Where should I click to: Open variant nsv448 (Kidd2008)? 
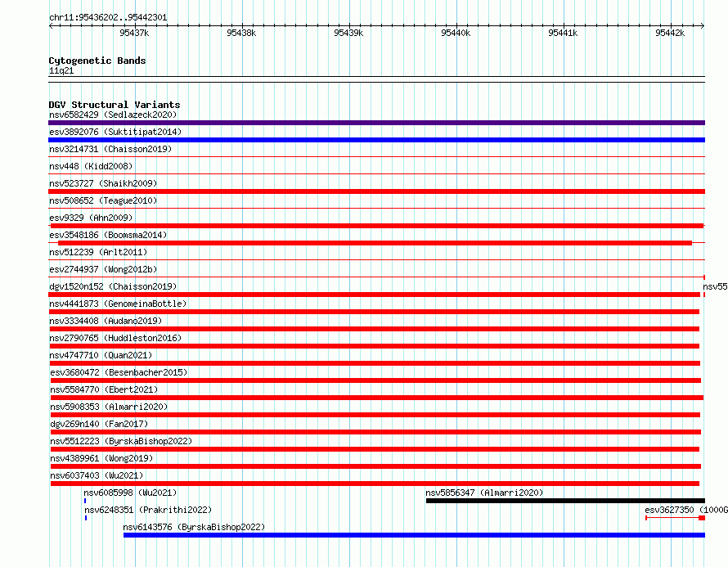(x=91, y=166)
